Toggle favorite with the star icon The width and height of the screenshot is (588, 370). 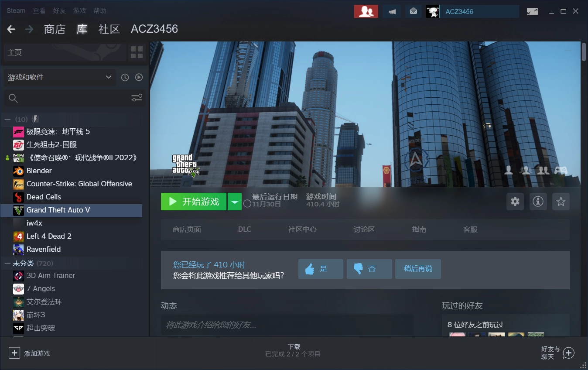[x=561, y=202]
